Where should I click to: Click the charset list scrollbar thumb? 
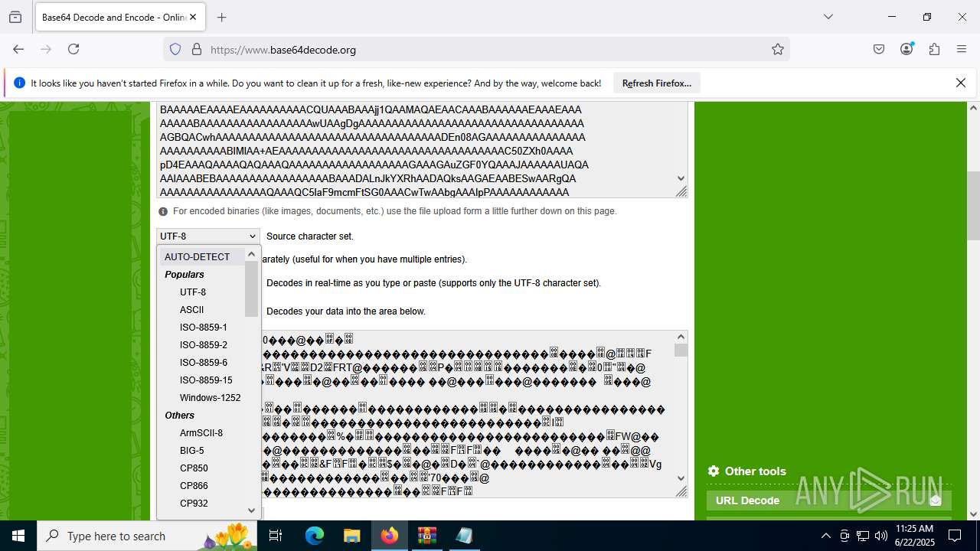coord(251,288)
